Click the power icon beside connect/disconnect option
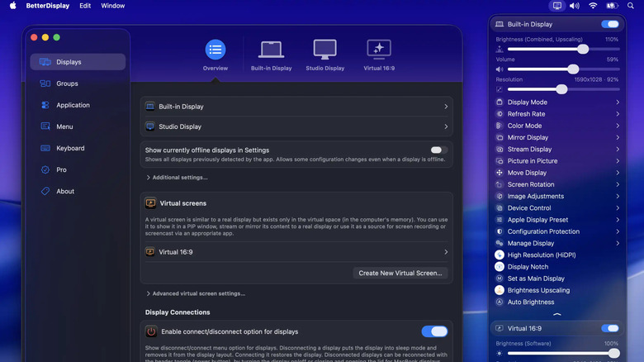 point(151,331)
